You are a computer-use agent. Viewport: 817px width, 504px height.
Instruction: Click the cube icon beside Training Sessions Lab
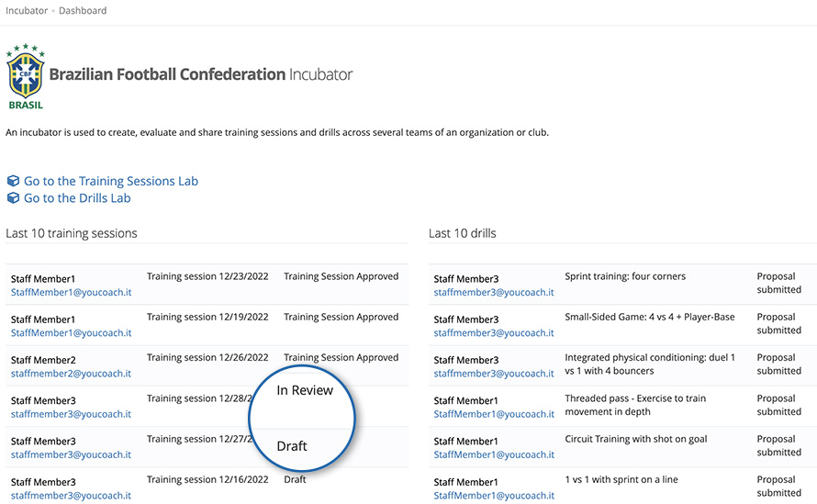(x=13, y=181)
